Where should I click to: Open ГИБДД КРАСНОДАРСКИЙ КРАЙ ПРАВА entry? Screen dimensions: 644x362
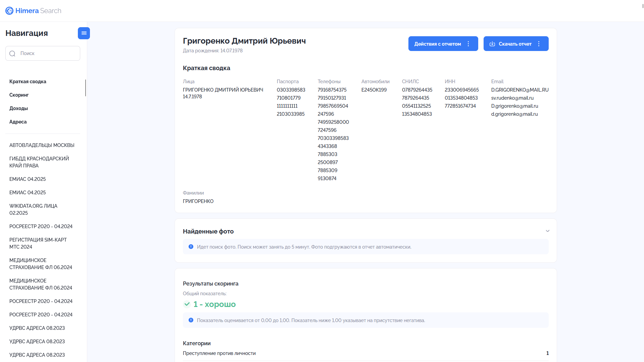click(39, 162)
